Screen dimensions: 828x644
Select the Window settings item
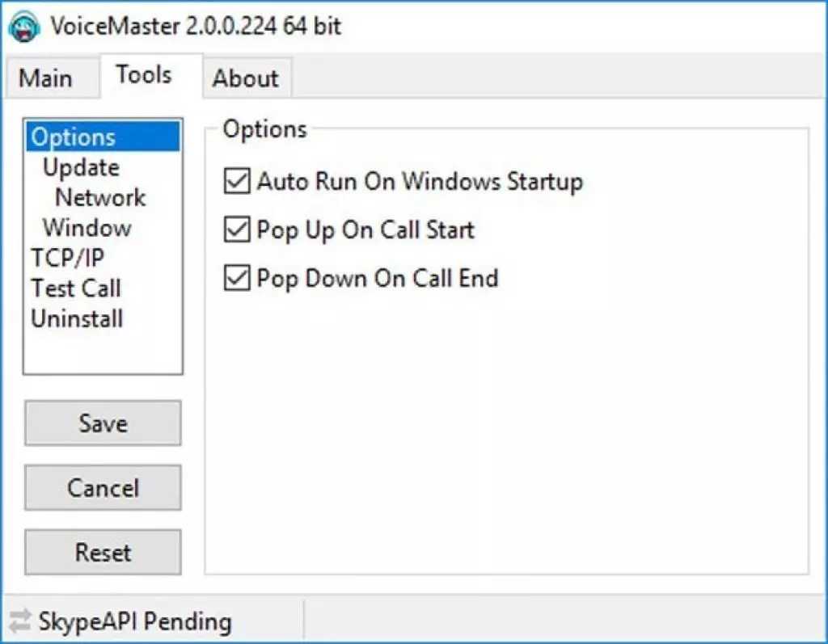coord(87,228)
